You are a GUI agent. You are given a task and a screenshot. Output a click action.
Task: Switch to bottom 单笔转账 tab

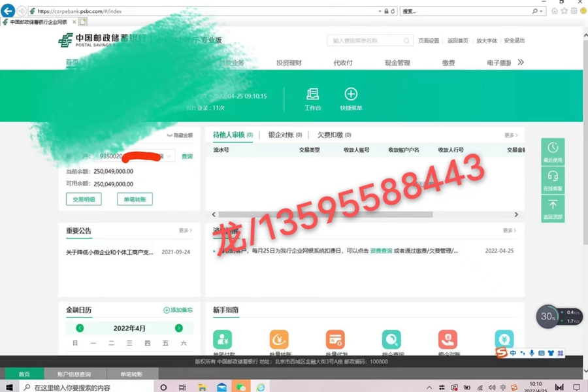pyautogui.click(x=131, y=374)
